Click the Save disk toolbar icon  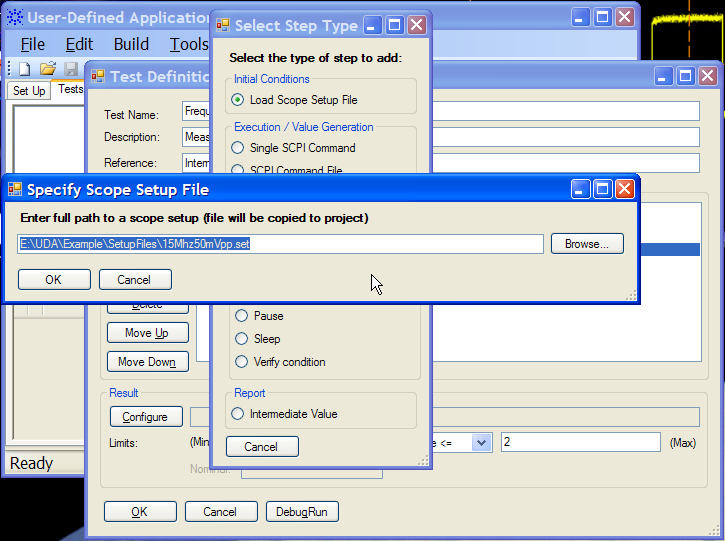click(x=70, y=69)
